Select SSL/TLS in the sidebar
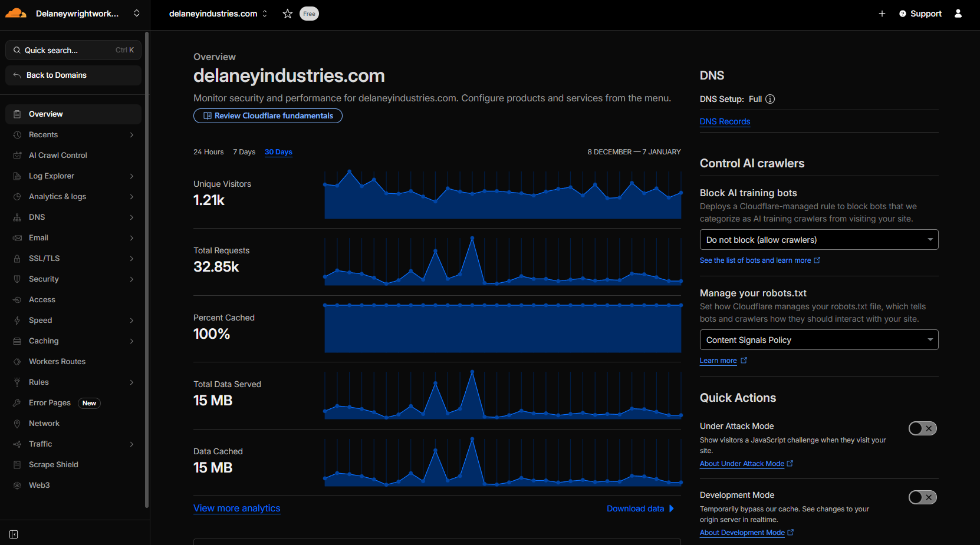This screenshot has height=545, width=980. click(44, 258)
